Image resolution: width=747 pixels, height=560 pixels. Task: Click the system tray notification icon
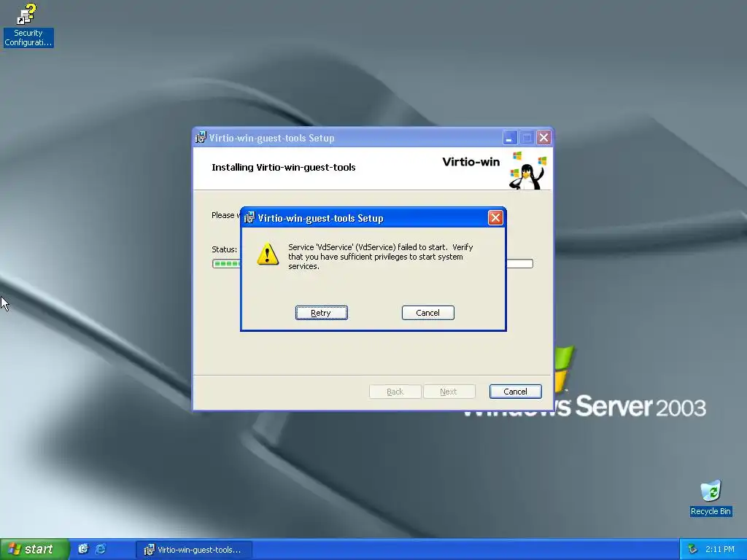tap(693, 550)
